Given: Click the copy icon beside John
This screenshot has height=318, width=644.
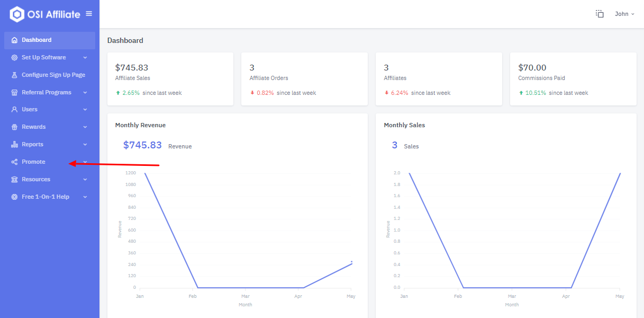Looking at the screenshot, I should coord(600,14).
